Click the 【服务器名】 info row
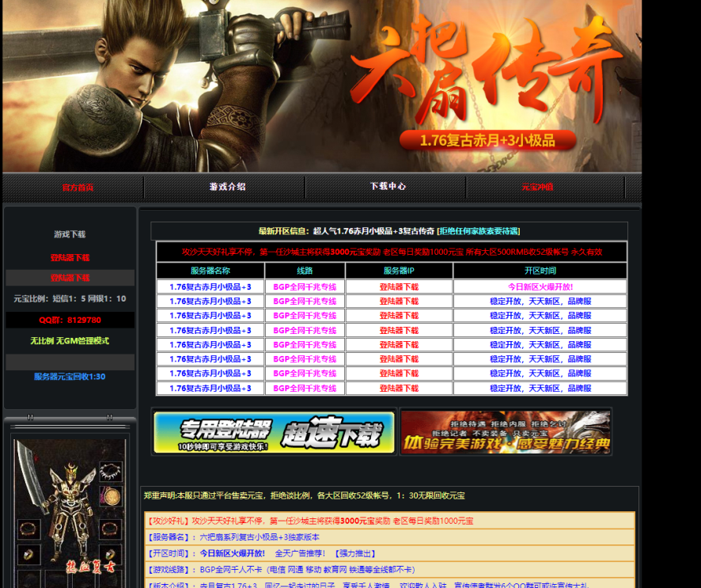This screenshot has width=701, height=588. point(389,537)
